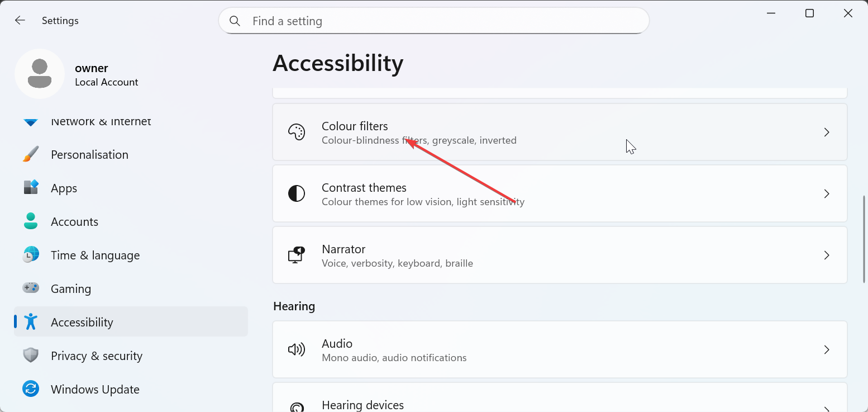Viewport: 868px width, 412px height.
Task: Click the back arrow in Settings
Action: (x=20, y=20)
